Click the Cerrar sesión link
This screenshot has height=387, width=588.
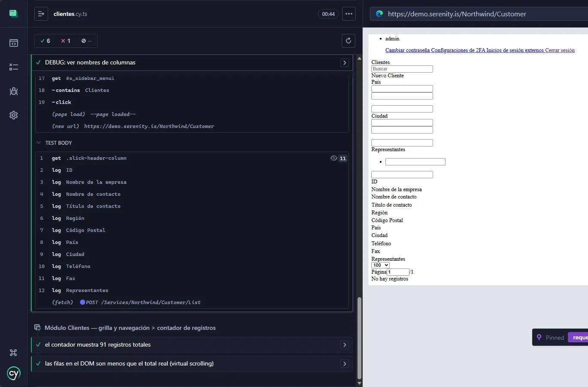tap(560, 50)
